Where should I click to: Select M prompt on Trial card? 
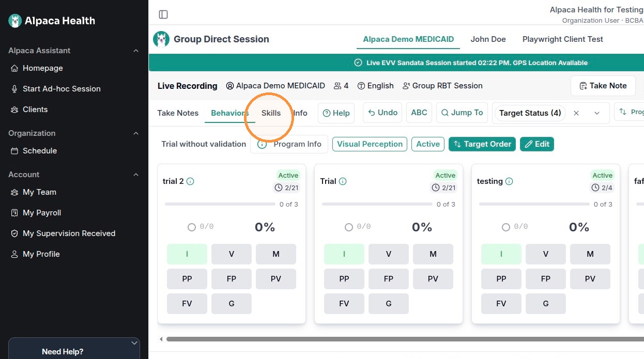[x=433, y=254]
